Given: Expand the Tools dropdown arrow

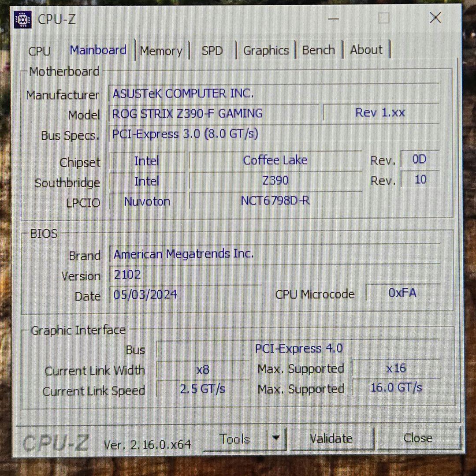Looking at the screenshot, I should pyautogui.click(x=276, y=438).
